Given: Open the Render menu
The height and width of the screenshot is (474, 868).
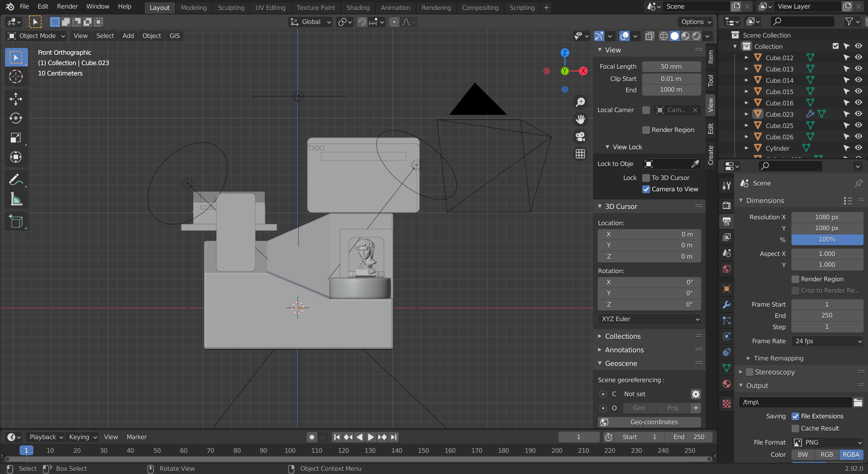Looking at the screenshot, I should (67, 6).
